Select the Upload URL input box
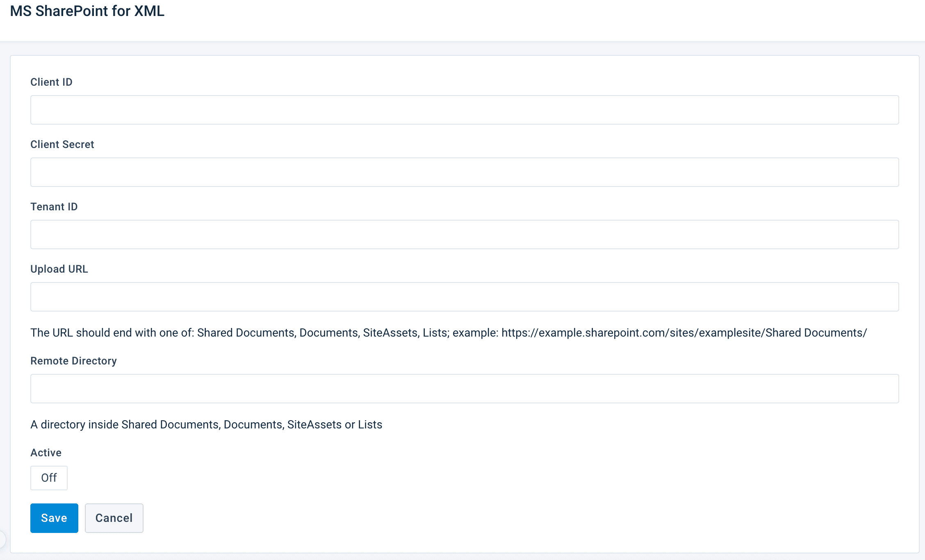The width and height of the screenshot is (925, 560). pyautogui.click(x=465, y=297)
